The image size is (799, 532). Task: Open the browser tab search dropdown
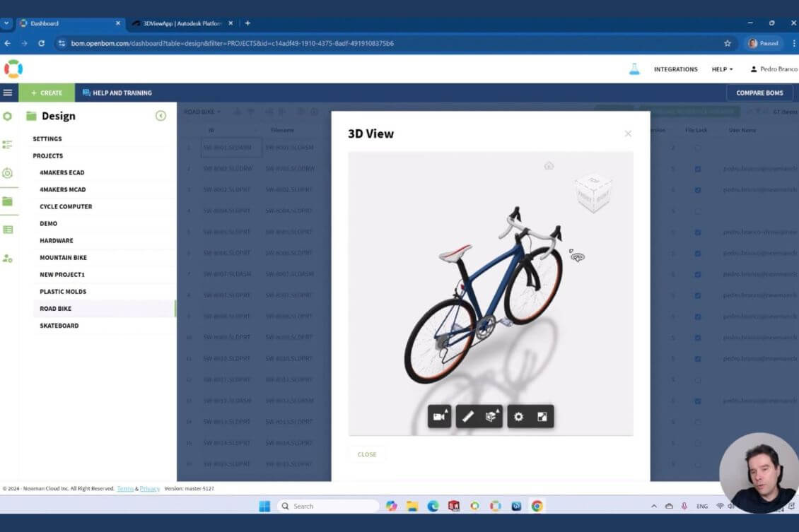(6, 23)
